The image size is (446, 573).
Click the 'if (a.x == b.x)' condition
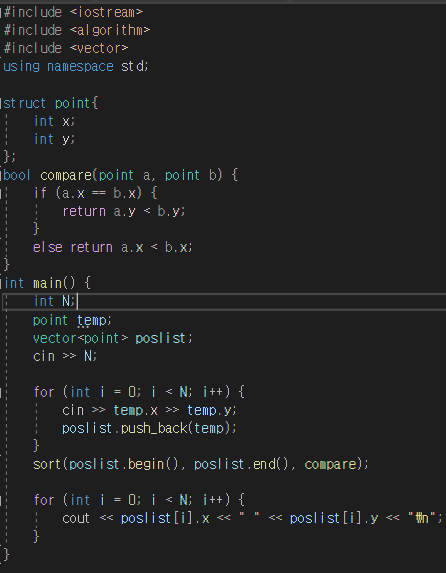pos(87,193)
